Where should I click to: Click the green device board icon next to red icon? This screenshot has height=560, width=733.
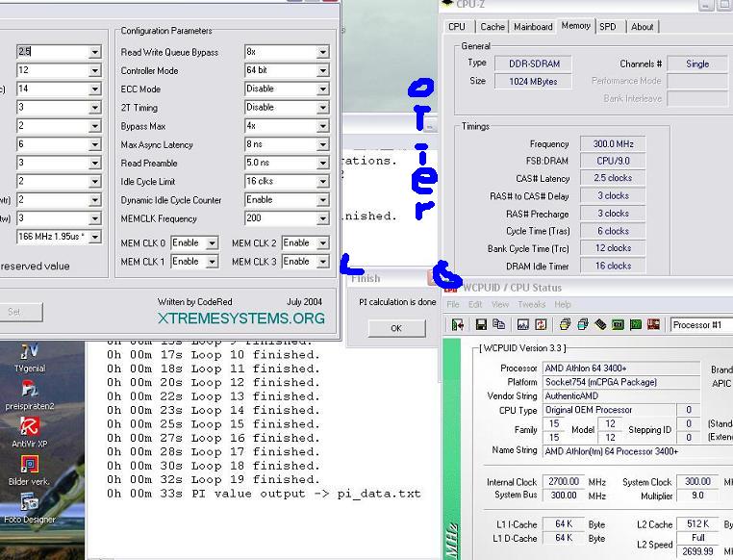[x=636, y=324]
